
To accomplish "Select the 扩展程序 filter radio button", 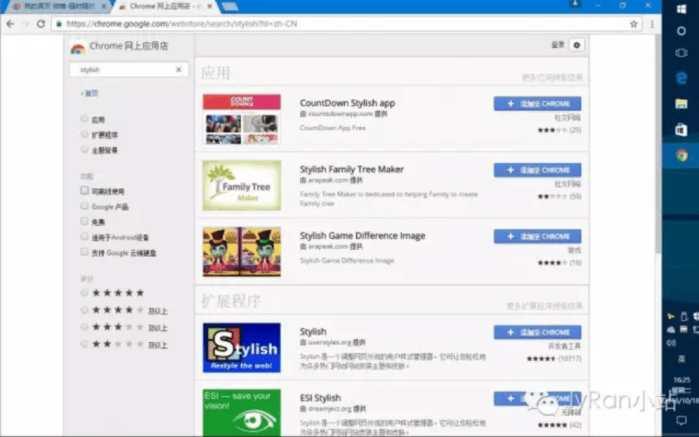I will 84,134.
